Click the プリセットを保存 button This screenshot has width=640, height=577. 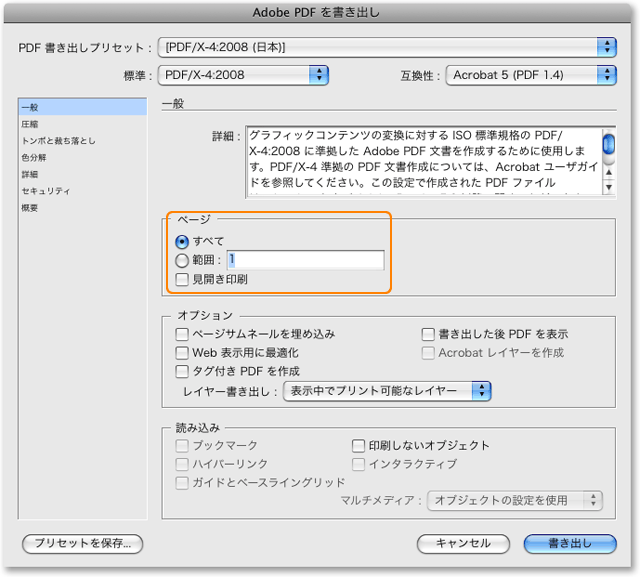pyautogui.click(x=83, y=544)
